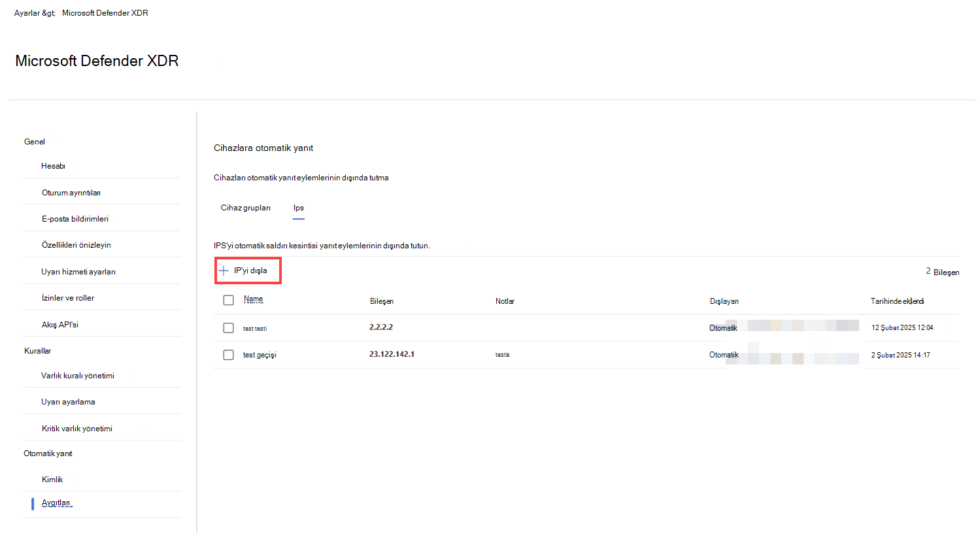980x545 pixels.
Task: Click the Cihazlara otomatik yanıt heading
Action: tap(263, 148)
